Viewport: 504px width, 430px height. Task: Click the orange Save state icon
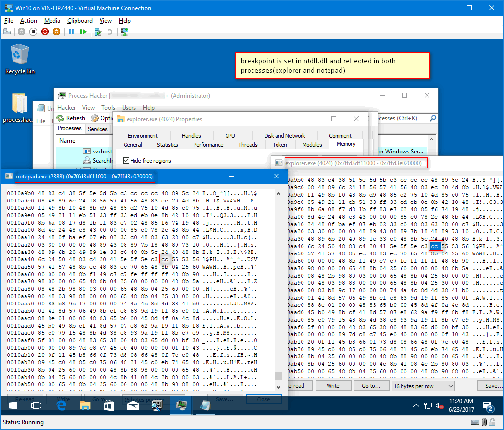(56, 32)
